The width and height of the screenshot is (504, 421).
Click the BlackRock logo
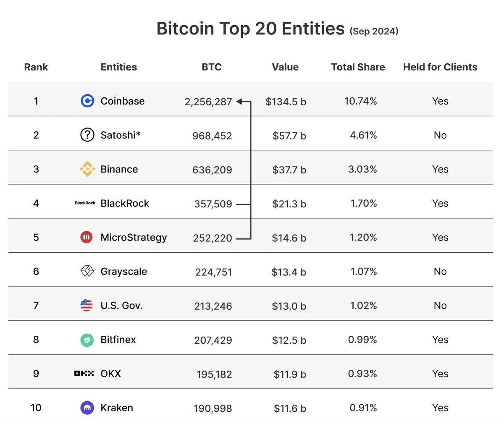pyautogui.click(x=85, y=203)
